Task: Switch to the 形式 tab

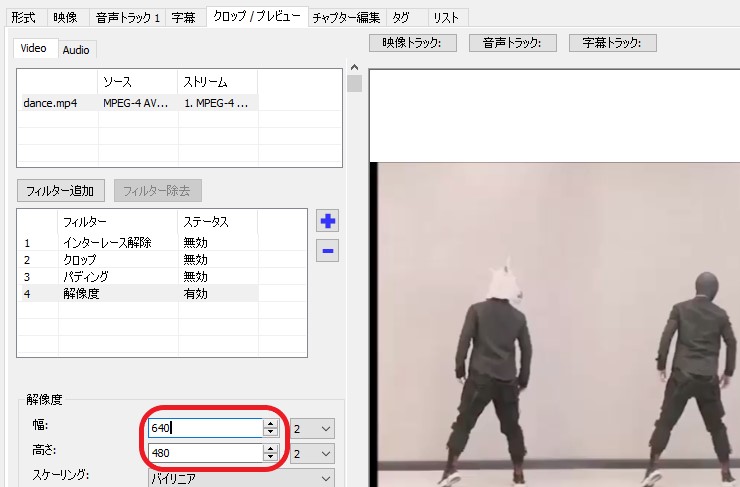Action: point(24,17)
